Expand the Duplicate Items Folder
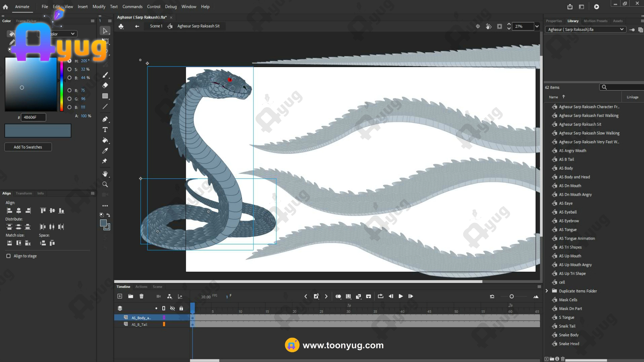 [x=547, y=291]
